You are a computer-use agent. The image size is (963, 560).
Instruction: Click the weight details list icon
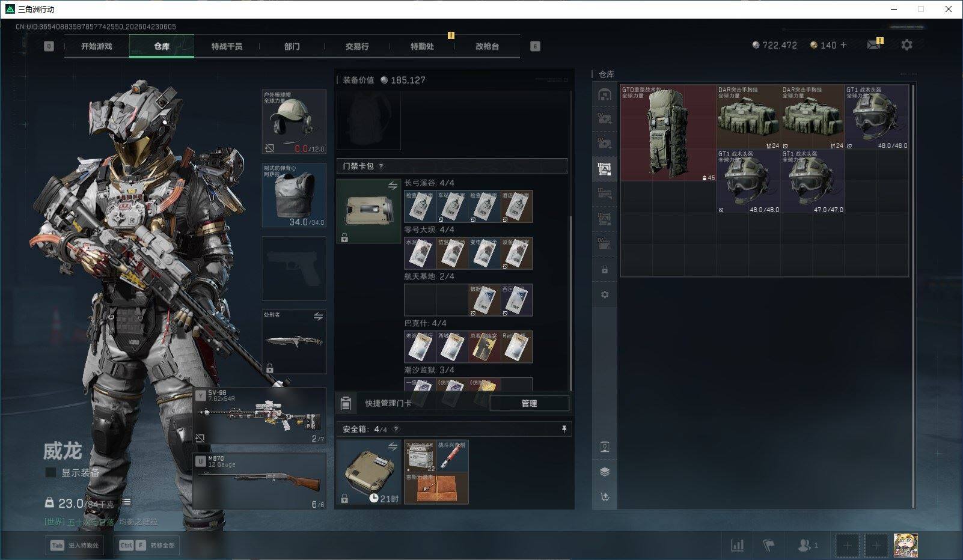126,502
